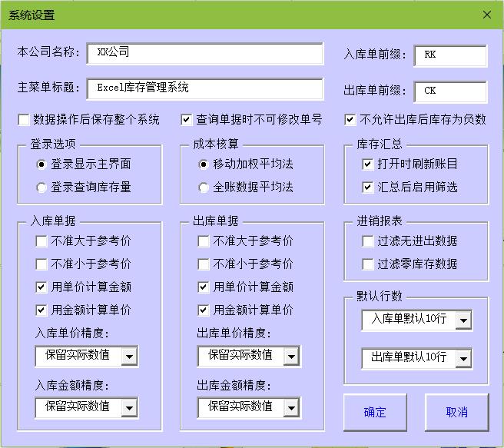The image size is (504, 448).
Task: Check 不准小于参考价 under 出库单据
Action: tap(204, 264)
